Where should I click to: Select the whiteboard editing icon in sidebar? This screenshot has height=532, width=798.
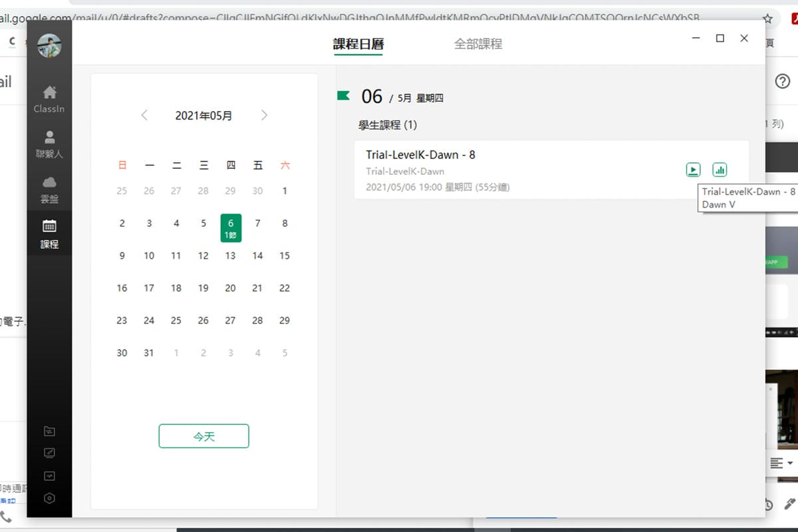(49, 453)
